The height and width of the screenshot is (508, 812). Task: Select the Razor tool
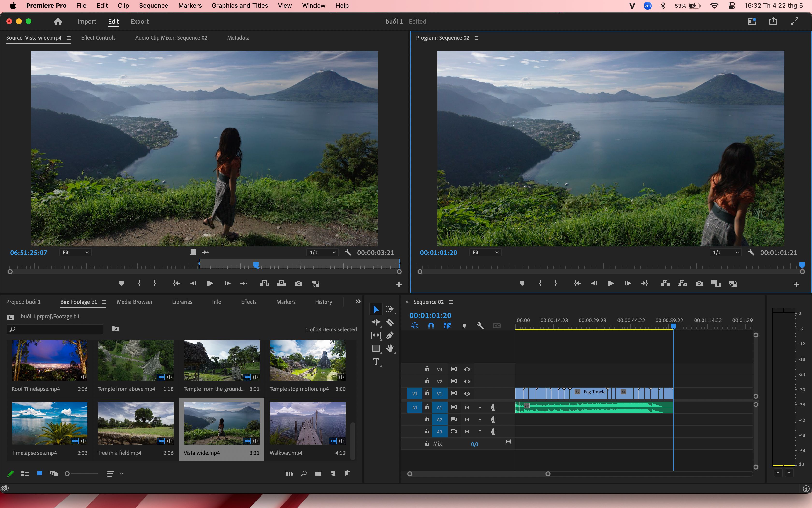click(x=390, y=322)
